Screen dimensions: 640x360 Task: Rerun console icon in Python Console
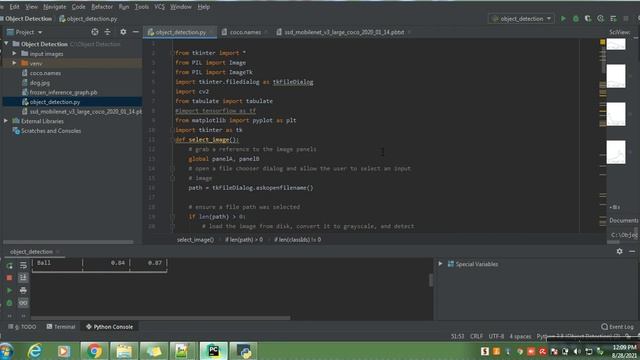coord(9,266)
